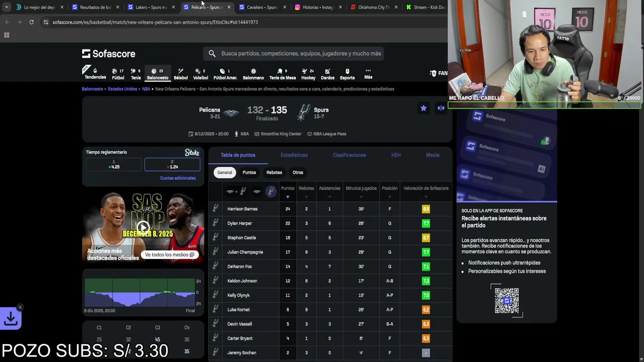Show only Spurs players toggle
The width and height of the screenshot is (644, 362).
tap(271, 192)
